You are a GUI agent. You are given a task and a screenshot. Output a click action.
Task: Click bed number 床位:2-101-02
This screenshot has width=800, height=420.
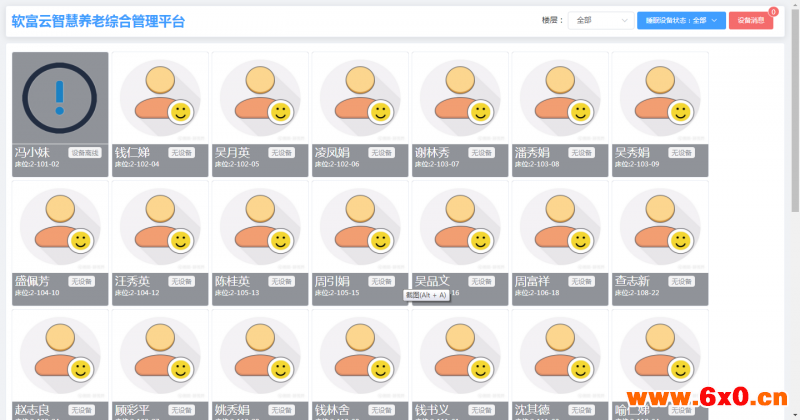pyautogui.click(x=37, y=164)
